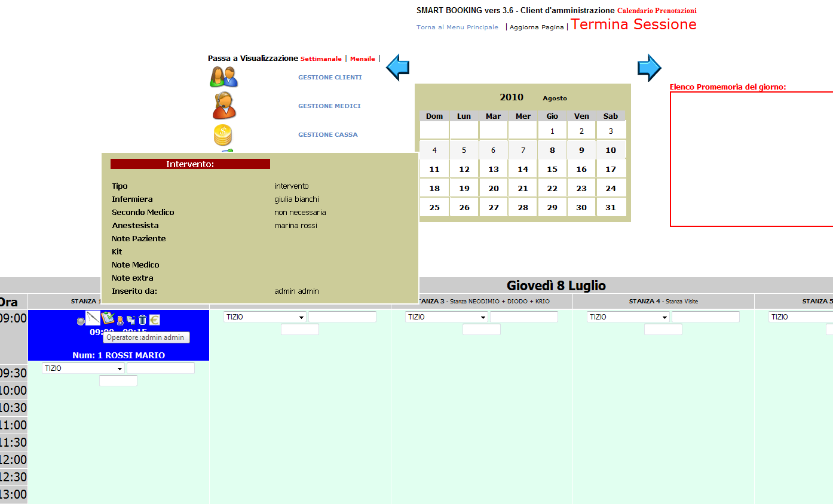Viewport: 833px width, 504px height.
Task: Open GESTIONE CASSA link
Action: (328, 135)
